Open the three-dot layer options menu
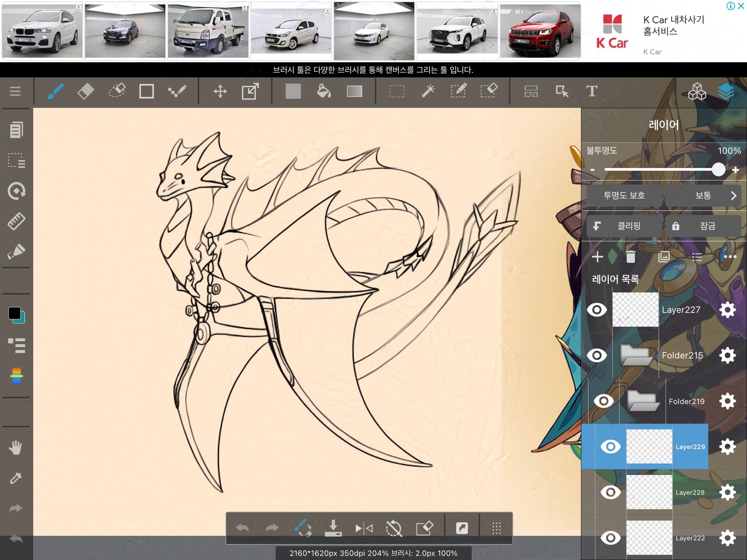This screenshot has height=560, width=747. click(730, 257)
